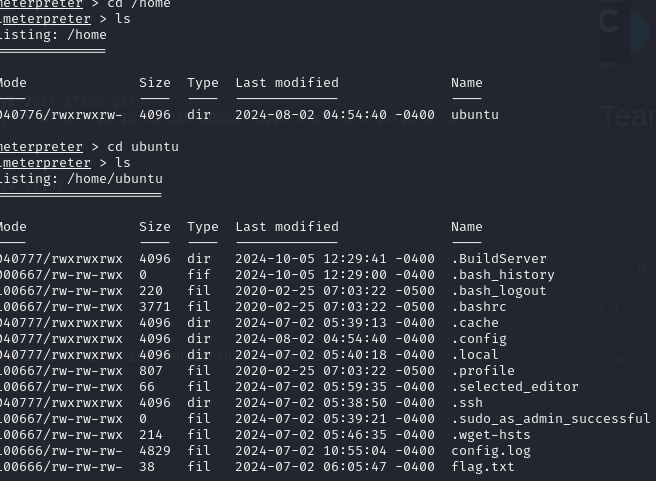The image size is (656, 481).
Task: Click the flag.txt size value 38
Action: click(x=147, y=467)
